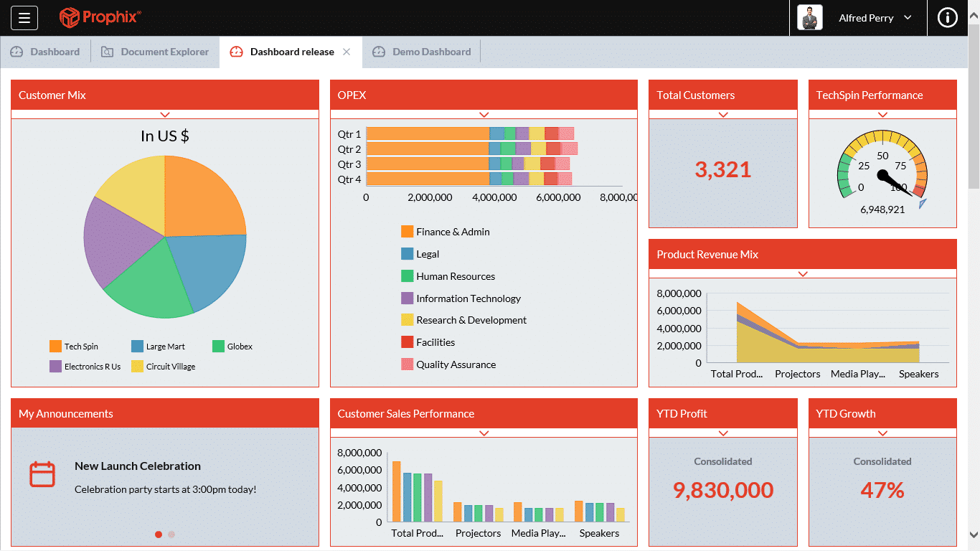Click the Human Resources legend swatch

click(407, 276)
